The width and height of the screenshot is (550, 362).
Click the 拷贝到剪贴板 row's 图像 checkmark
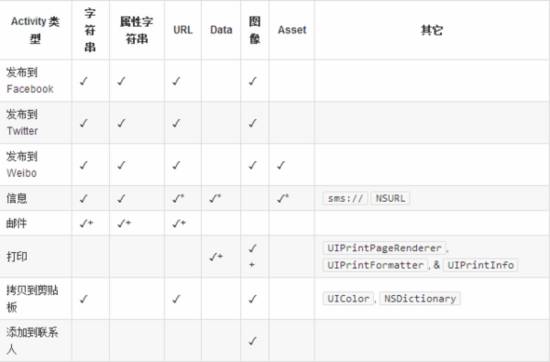(253, 299)
